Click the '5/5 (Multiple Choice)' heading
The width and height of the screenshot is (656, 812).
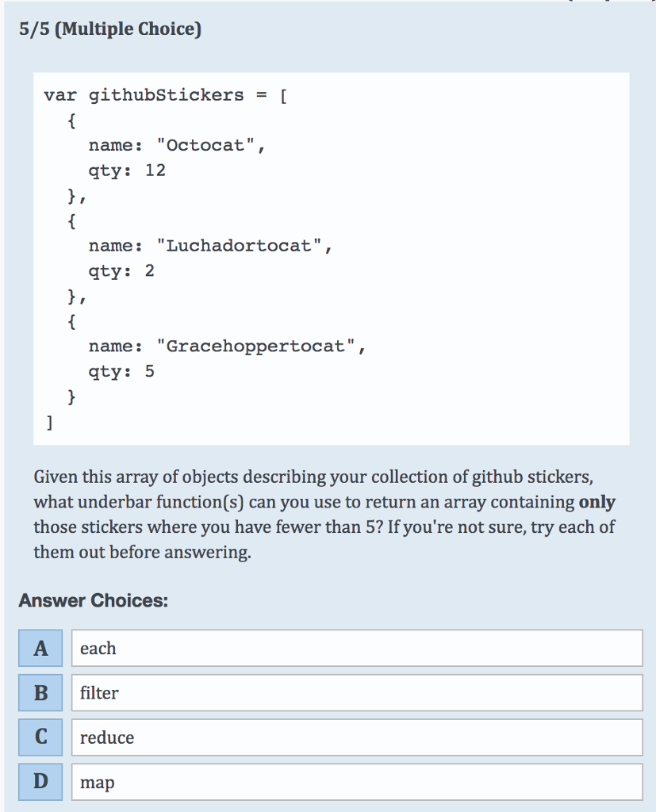(x=110, y=30)
